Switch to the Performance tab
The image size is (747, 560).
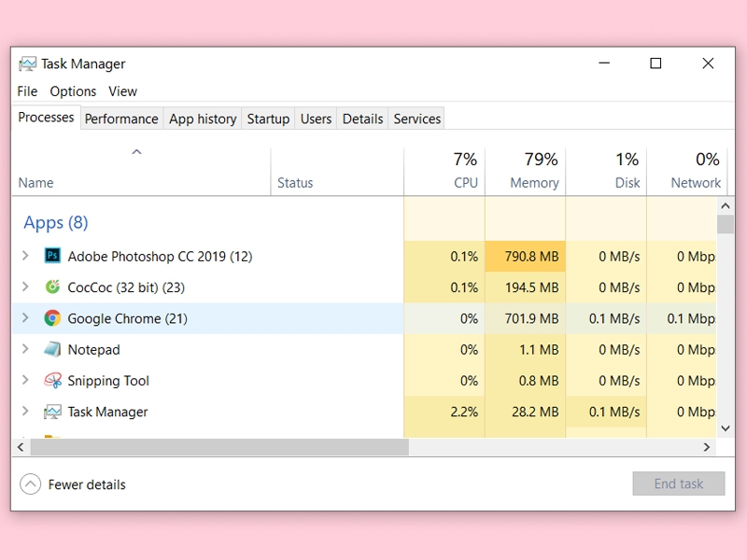(x=121, y=119)
